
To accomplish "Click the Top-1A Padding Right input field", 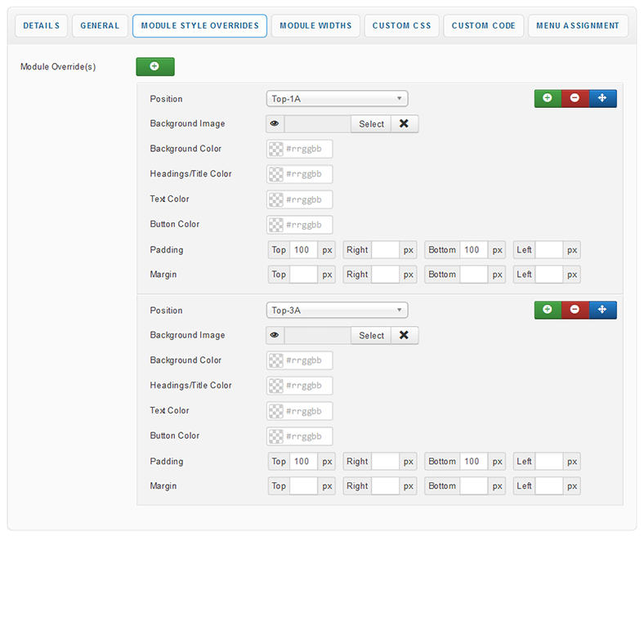I will [385, 250].
